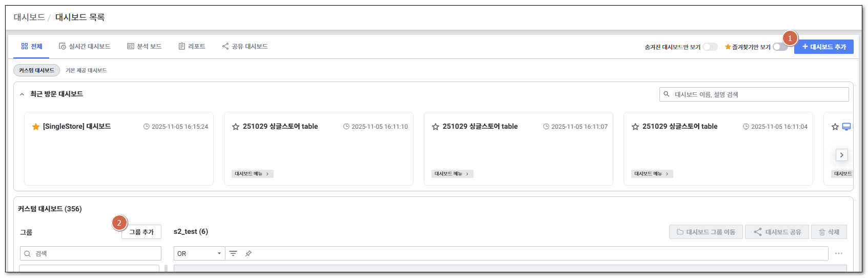Click the 대시보드 추가 button
Screen dimensions: 868x278
click(x=823, y=47)
